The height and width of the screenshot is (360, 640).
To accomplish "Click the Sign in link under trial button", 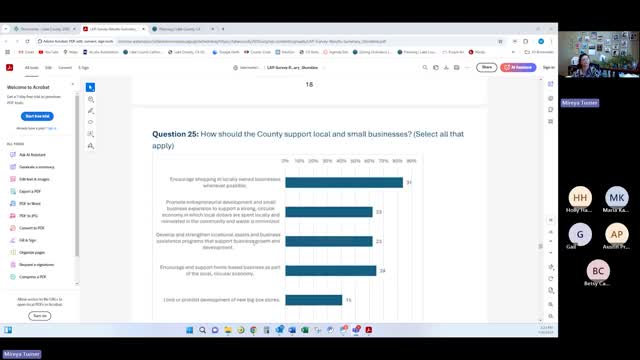I will [52, 128].
